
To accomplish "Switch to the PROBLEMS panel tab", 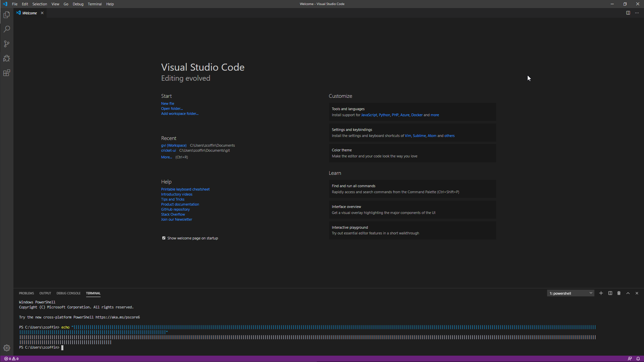I will 26,293.
